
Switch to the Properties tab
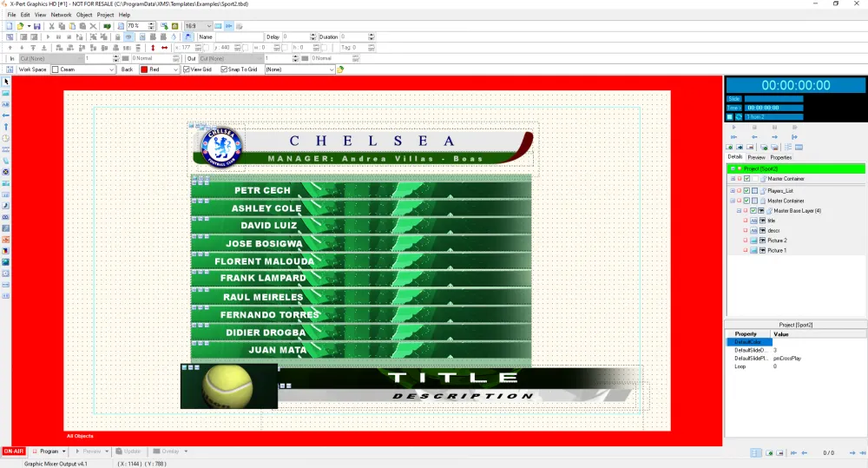point(781,157)
